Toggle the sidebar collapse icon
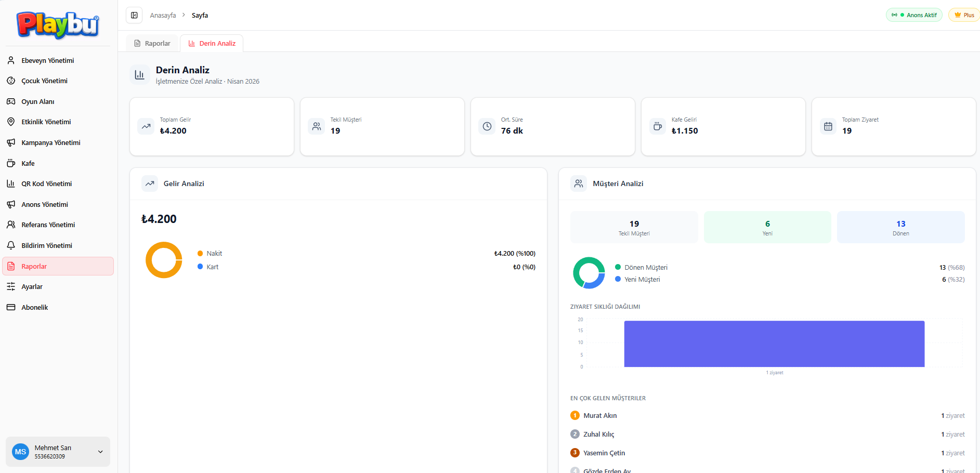The image size is (980, 473). point(134,15)
